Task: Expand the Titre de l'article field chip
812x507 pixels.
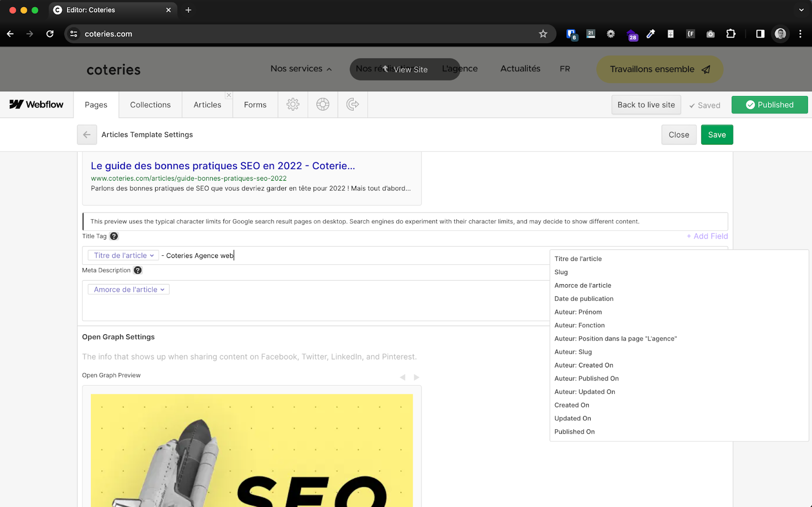Action: [x=123, y=255]
